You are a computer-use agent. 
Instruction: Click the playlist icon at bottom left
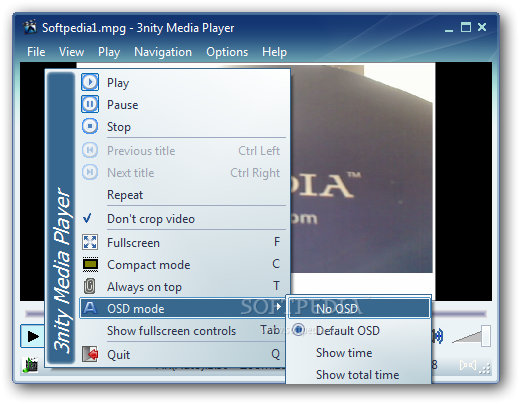pos(30,365)
